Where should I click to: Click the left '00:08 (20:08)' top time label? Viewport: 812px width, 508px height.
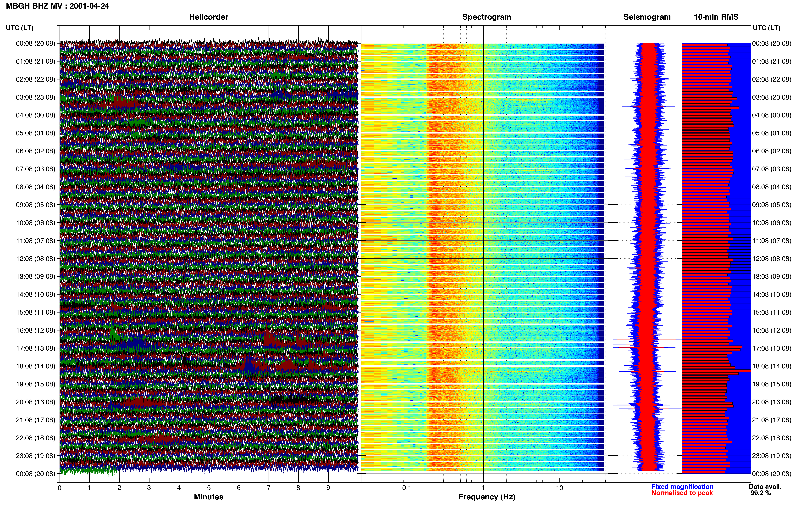click(35, 43)
